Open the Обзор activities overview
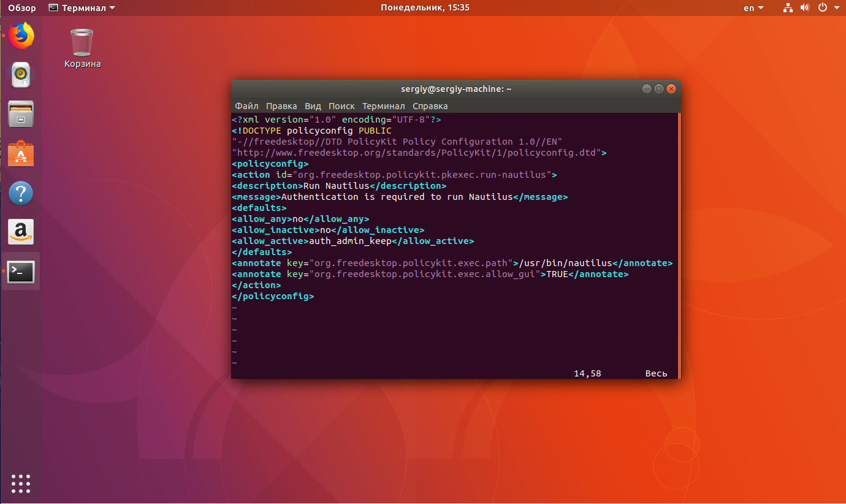This screenshot has height=504, width=846. pos(22,8)
